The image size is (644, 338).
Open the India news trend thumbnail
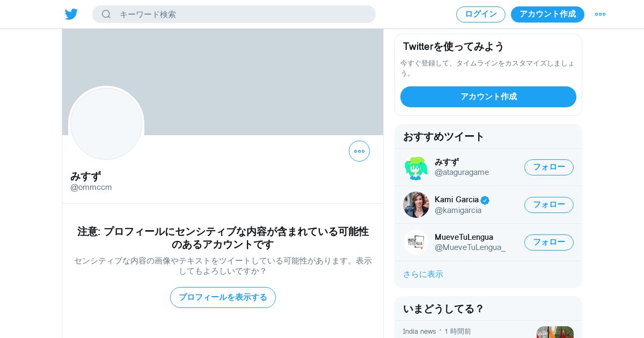[x=555, y=332]
